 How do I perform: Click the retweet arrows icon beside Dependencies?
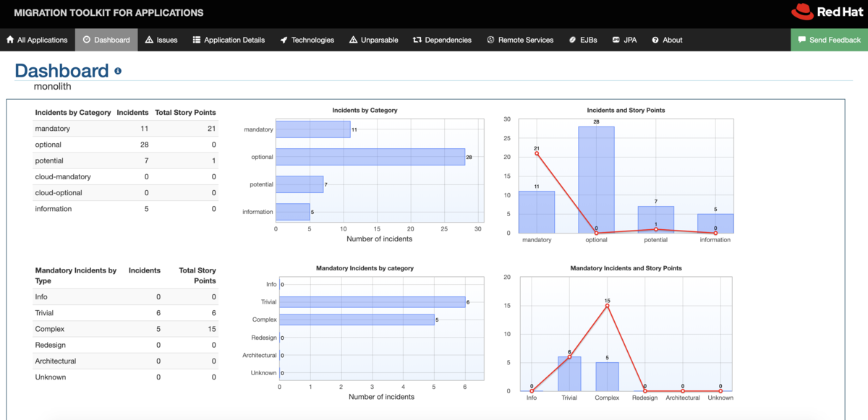tap(417, 40)
